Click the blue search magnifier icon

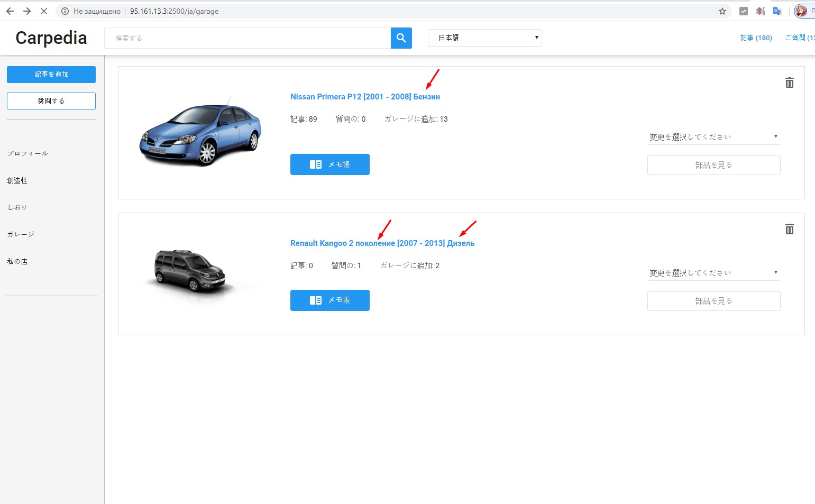(400, 38)
